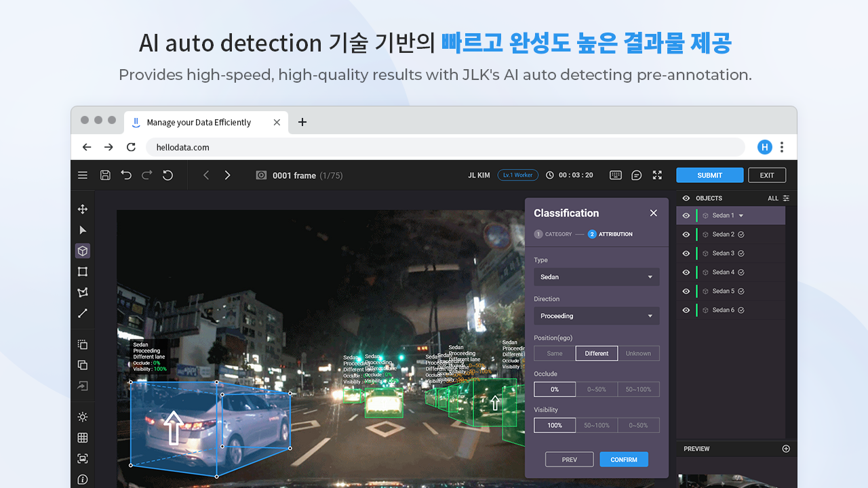Screen dimensions: 868x488
Task: Set Visibility to 100%
Action: click(555, 425)
